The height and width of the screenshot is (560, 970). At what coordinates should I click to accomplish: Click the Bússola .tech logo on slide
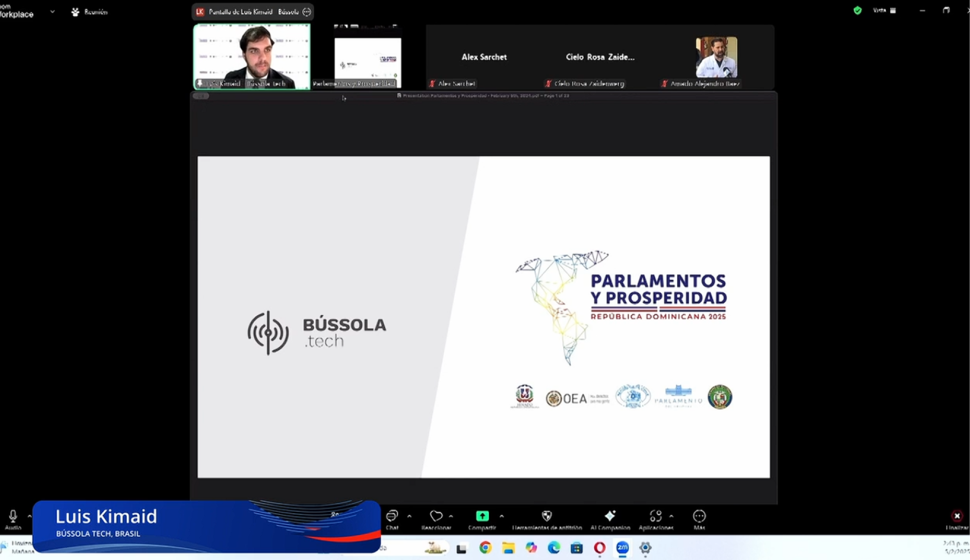317,332
